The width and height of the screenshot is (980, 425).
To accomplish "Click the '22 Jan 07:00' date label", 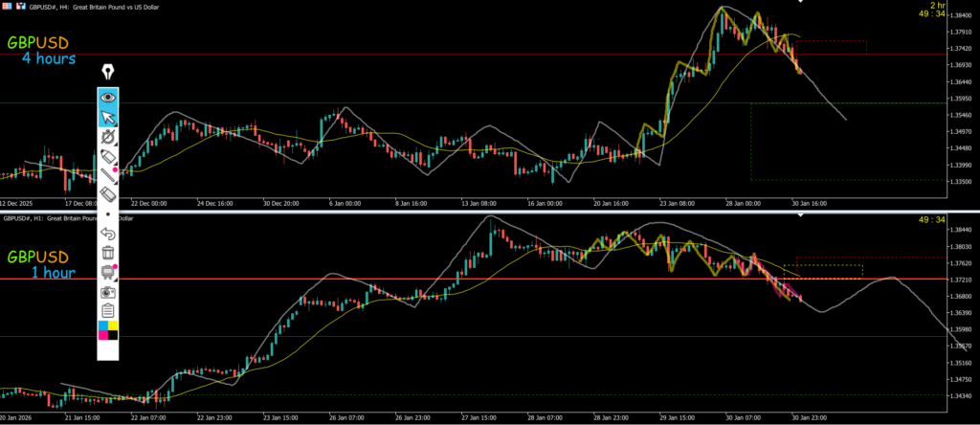I will 149,416.
